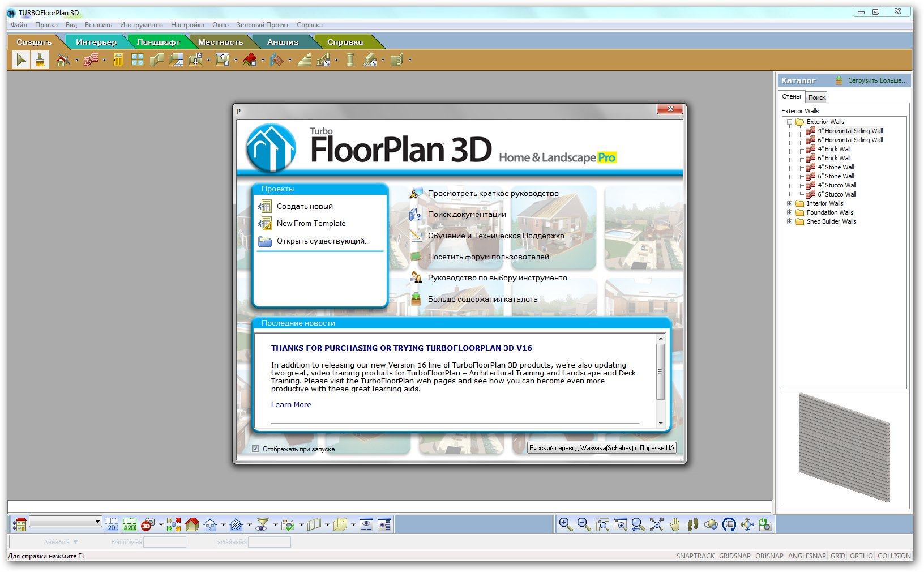Collapse the Exterior Walls tree node
This screenshot has height=572, width=924.
click(789, 122)
